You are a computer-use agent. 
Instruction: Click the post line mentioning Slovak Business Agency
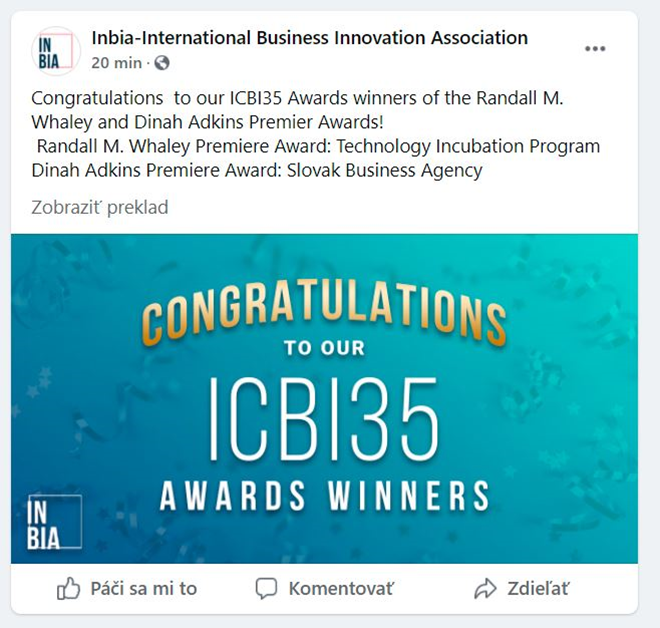[257, 170]
